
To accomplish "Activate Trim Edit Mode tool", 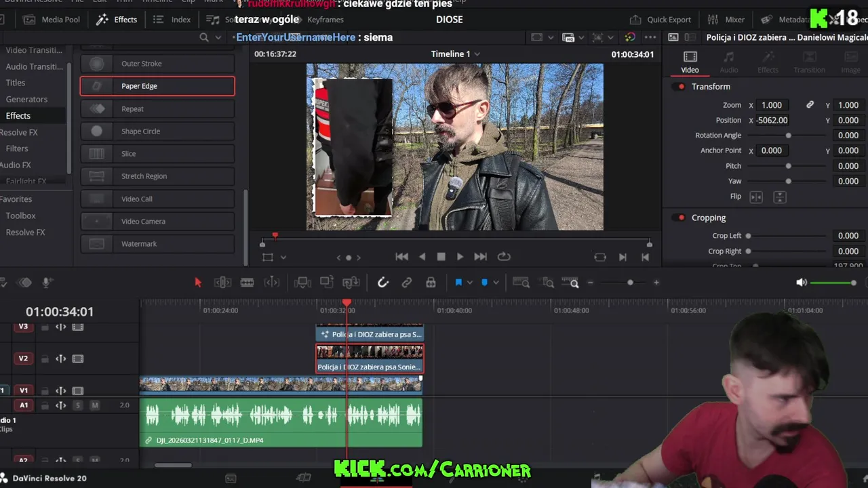I will (x=222, y=283).
